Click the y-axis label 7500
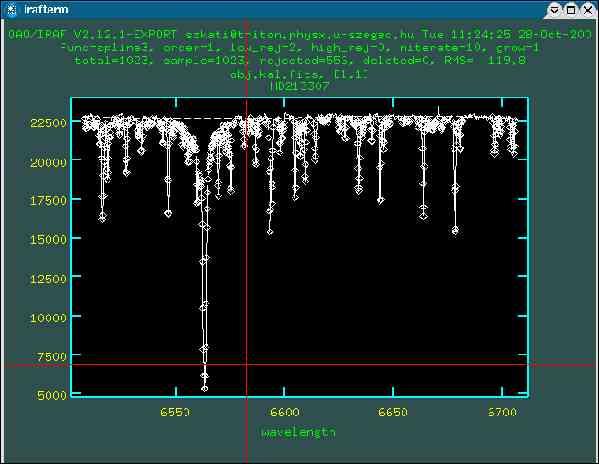 coord(52,357)
